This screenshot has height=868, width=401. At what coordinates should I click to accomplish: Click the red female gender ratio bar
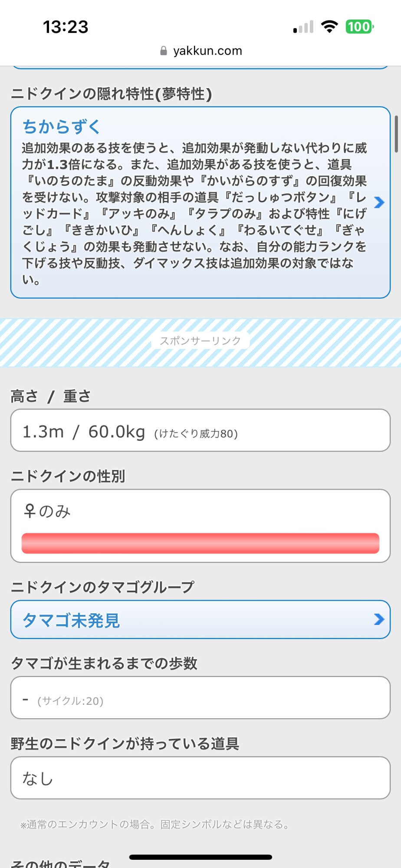pos(200,543)
